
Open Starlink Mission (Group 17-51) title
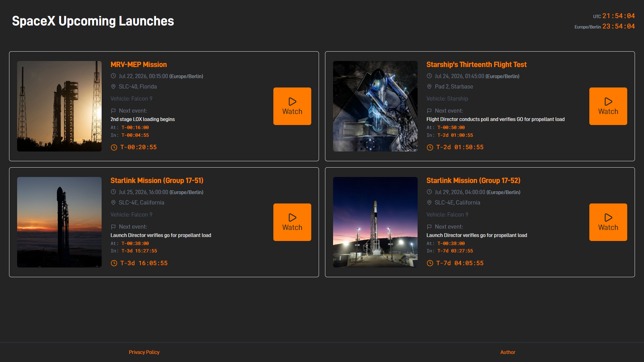tap(157, 180)
